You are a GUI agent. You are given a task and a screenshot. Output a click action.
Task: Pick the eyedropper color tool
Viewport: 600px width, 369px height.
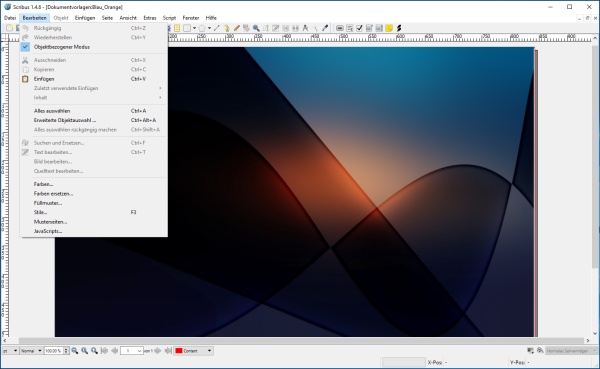[x=325, y=28]
